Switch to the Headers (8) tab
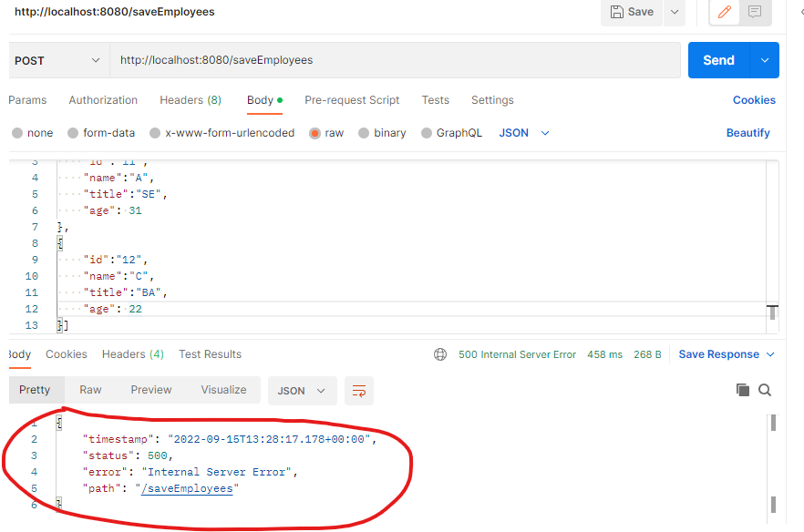Screen dimensions: 804x532 click(191, 100)
